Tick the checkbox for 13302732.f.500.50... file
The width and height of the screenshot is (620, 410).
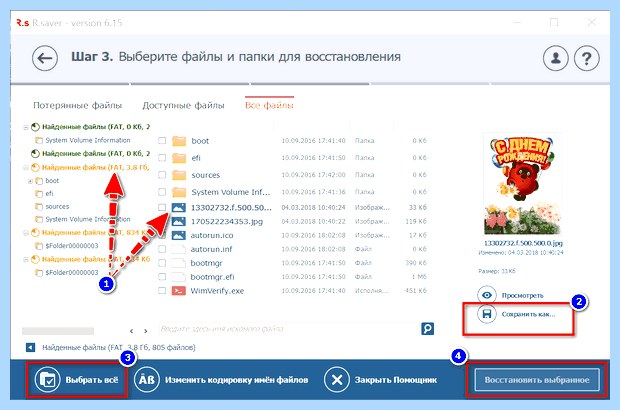pos(162,207)
